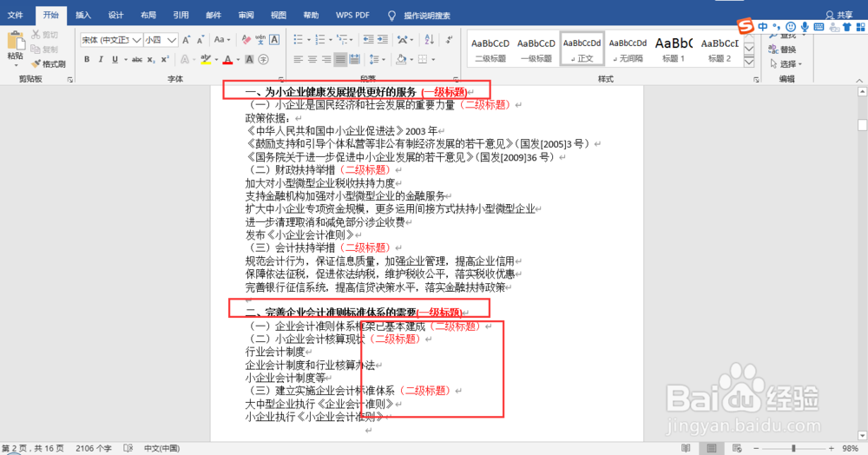The height and width of the screenshot is (455, 868).
Task: Increase font size with the grow-font icon
Action: click(187, 40)
